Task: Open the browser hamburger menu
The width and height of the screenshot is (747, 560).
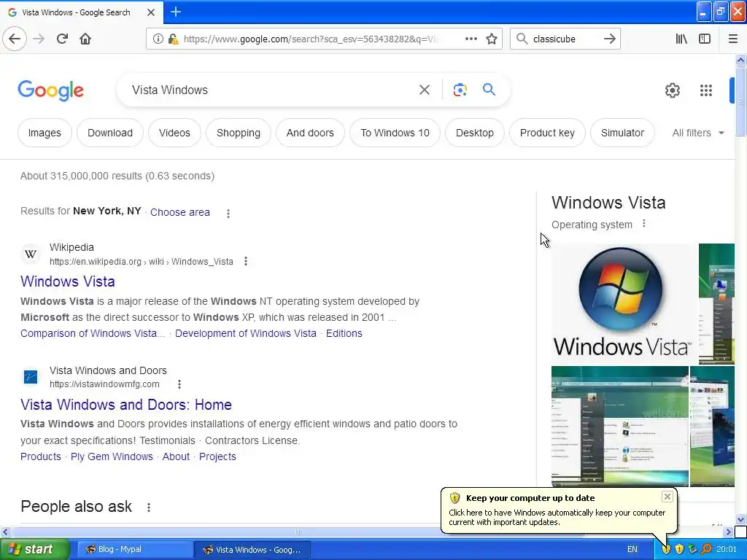Action: [733, 39]
